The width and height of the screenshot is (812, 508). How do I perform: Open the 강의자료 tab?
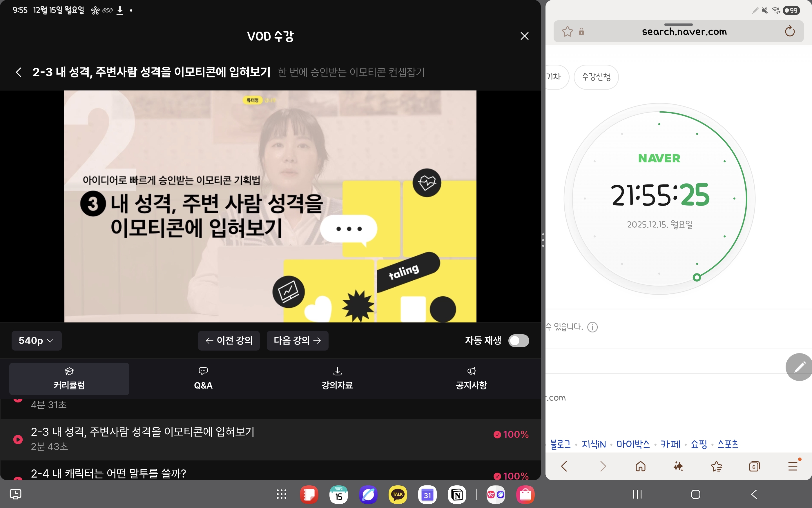point(337,379)
